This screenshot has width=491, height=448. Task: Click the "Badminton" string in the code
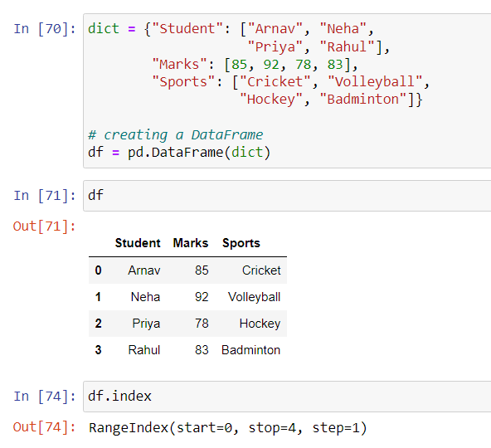click(363, 100)
